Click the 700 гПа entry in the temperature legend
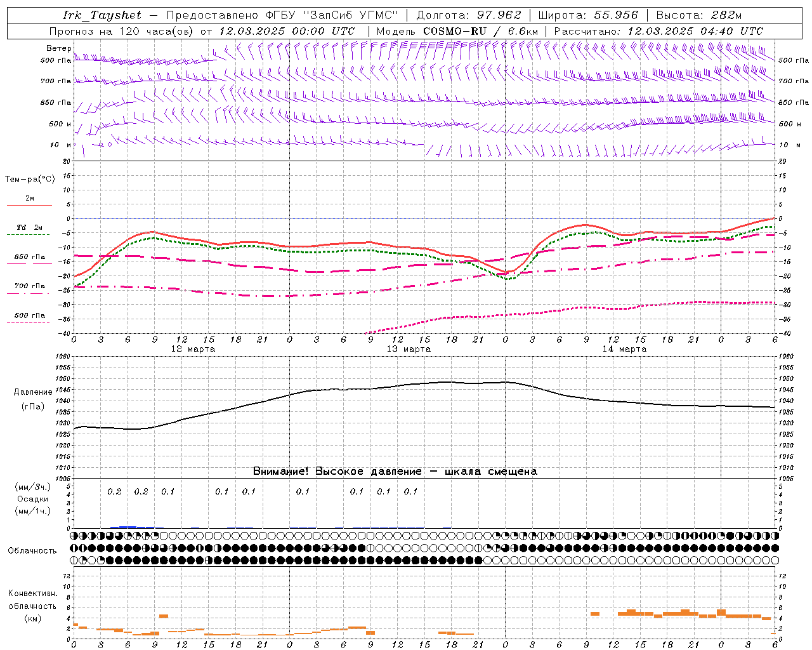 pos(29,286)
